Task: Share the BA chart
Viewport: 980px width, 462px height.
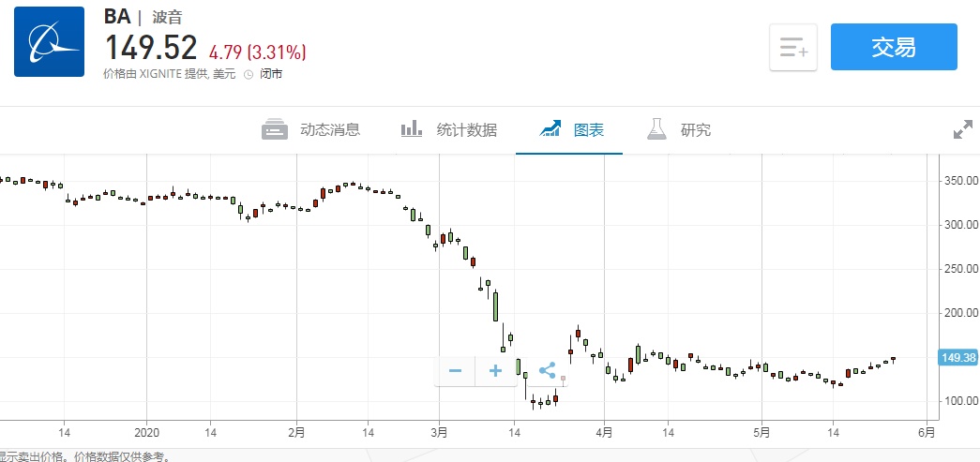Action: tap(548, 371)
